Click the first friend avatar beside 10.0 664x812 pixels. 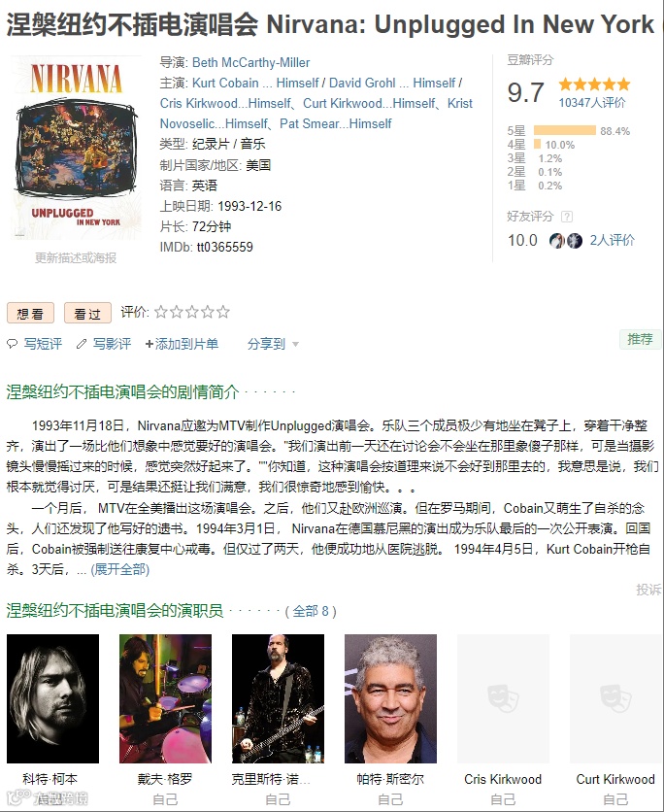point(557,240)
